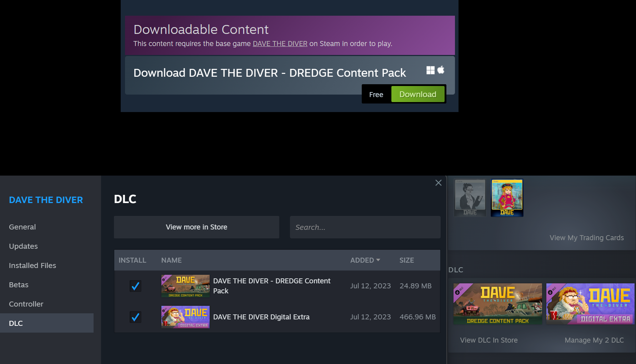The image size is (636, 364).
Task: Sort DLC table by Size column
Action: click(x=407, y=260)
